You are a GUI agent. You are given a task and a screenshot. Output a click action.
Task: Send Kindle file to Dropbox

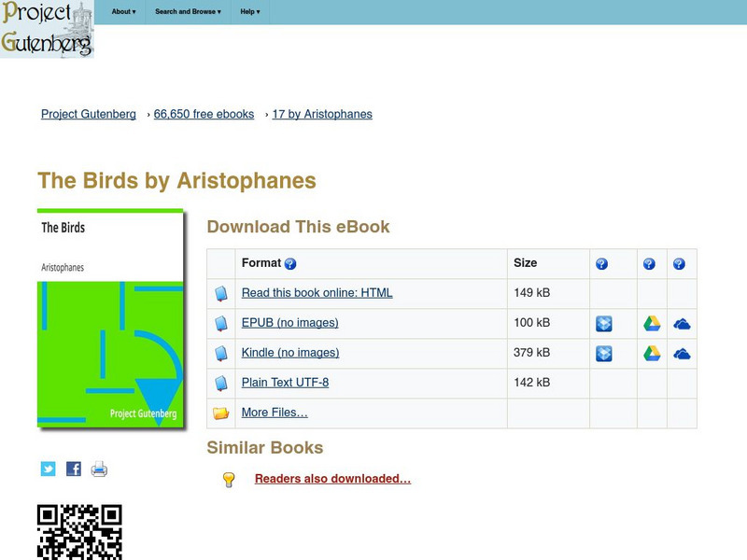coord(604,354)
